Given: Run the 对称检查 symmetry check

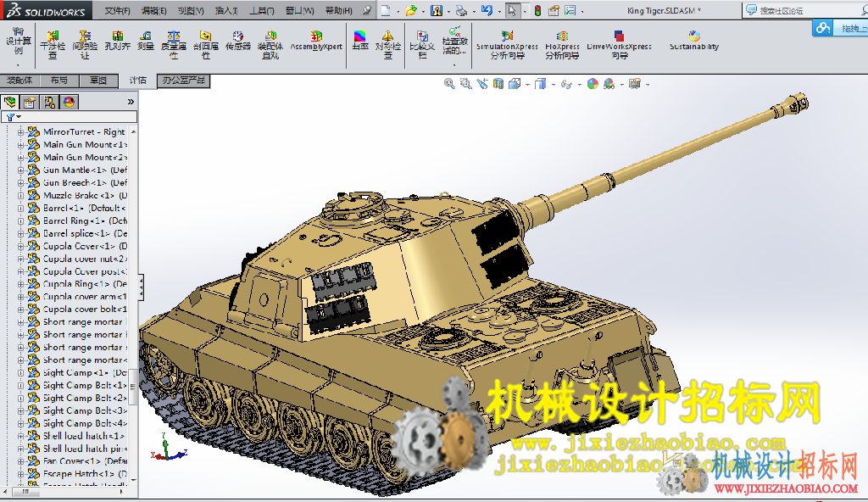Looking at the screenshot, I should 388,44.
